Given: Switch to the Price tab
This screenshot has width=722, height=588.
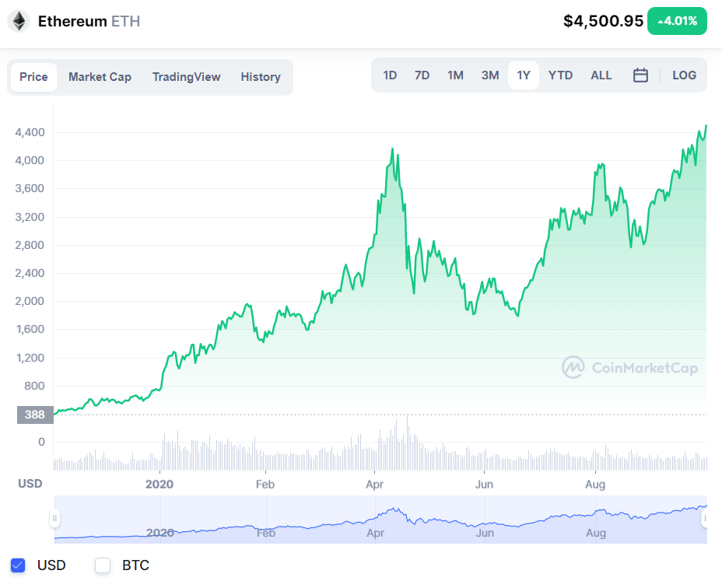Looking at the screenshot, I should click(x=33, y=77).
